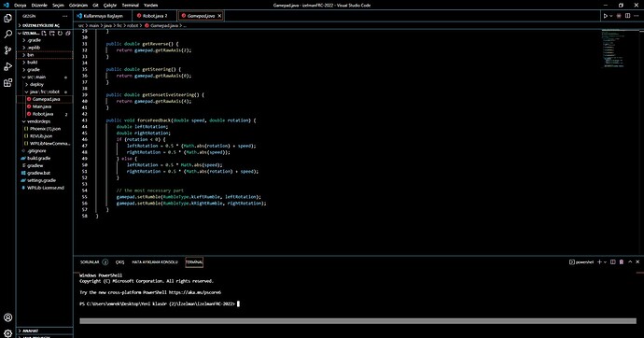644x338 pixels.
Task: Open gradlew.bat file
Action: 45,174
